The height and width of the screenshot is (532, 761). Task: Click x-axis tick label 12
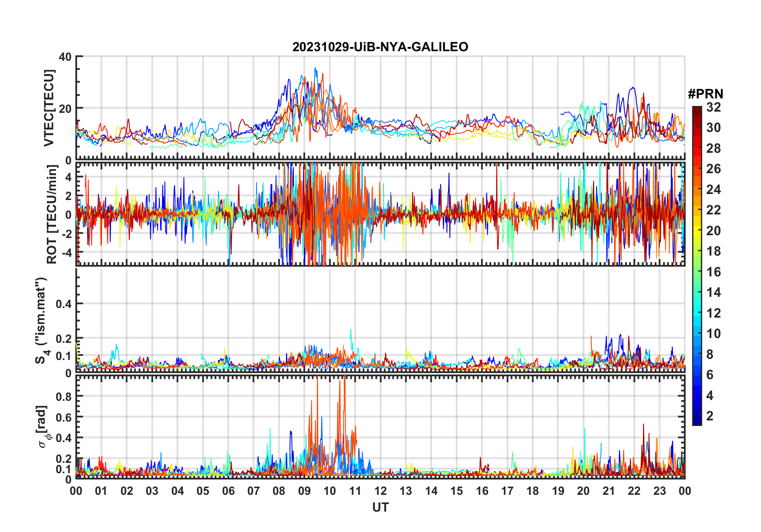pos(380,491)
